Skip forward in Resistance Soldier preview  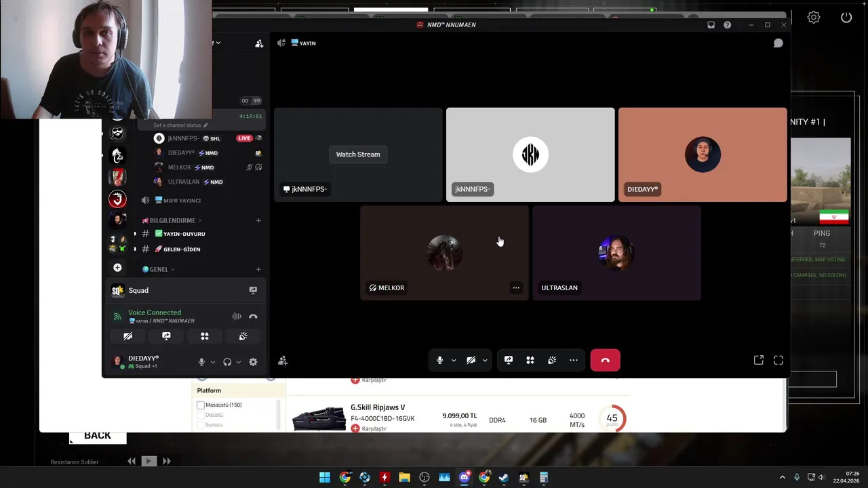pyautogui.click(x=166, y=461)
